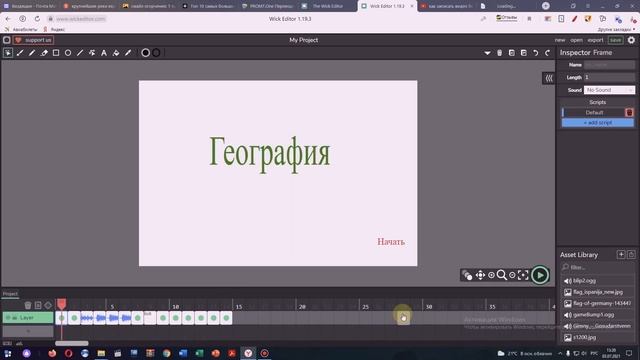Click the 'export' menu item
This screenshot has width=640, height=360.
coord(595,40)
